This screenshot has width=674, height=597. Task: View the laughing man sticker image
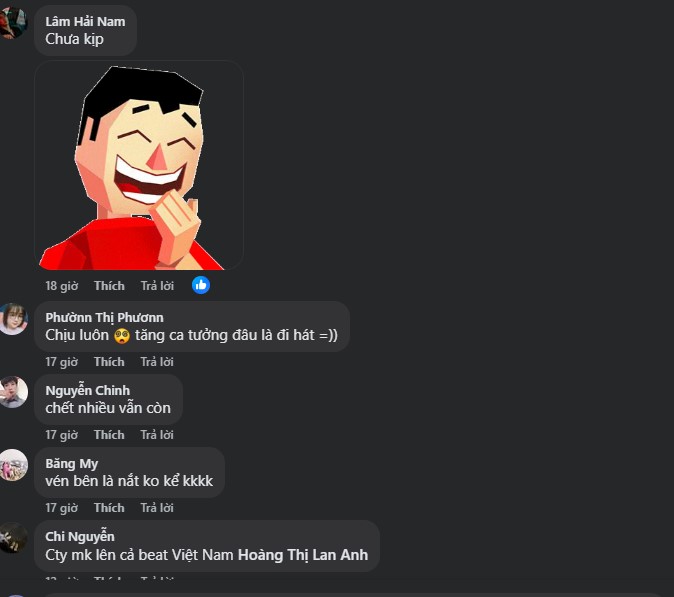click(x=139, y=165)
